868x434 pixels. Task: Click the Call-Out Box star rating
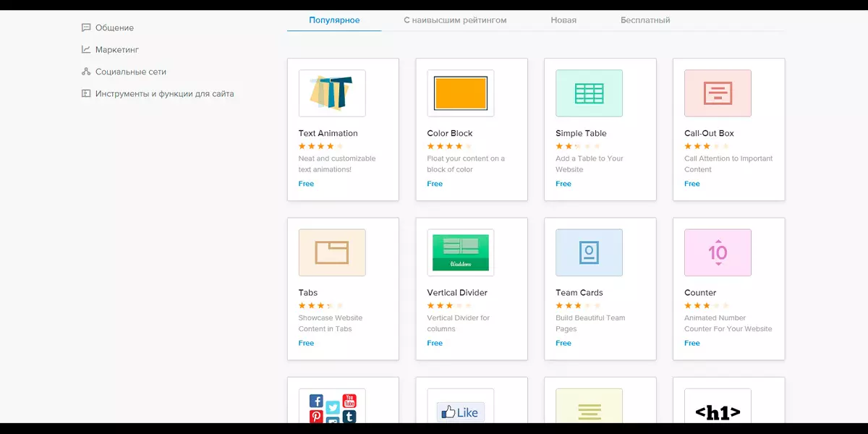[707, 146]
